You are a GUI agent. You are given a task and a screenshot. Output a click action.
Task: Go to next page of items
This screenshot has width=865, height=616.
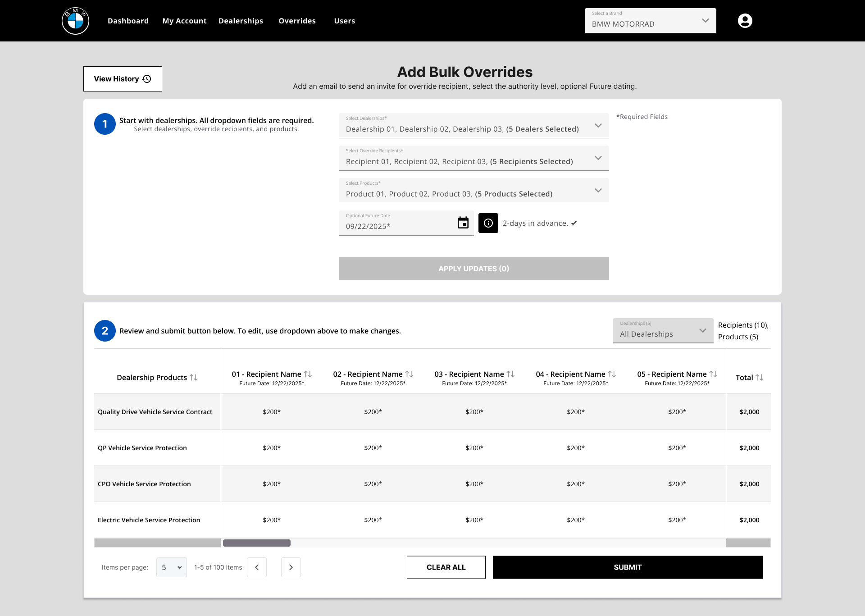pyautogui.click(x=291, y=567)
